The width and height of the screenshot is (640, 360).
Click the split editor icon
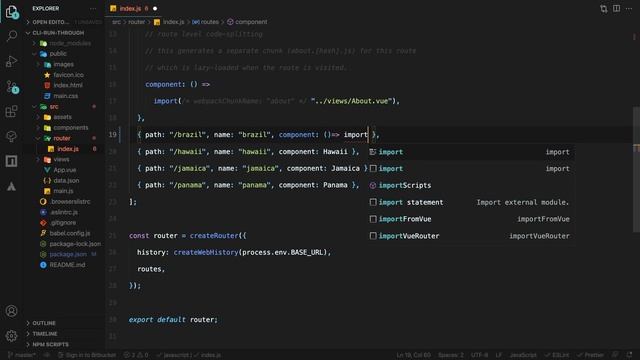pyautogui.click(x=616, y=9)
